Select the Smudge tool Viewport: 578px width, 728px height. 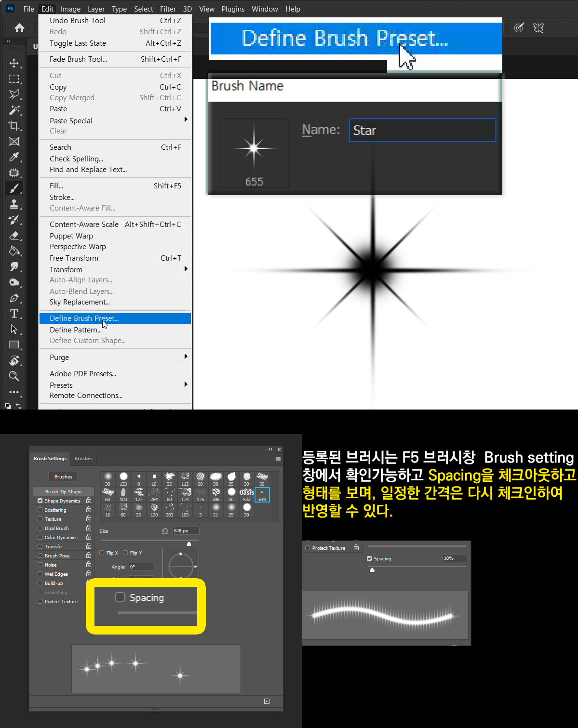point(14,266)
